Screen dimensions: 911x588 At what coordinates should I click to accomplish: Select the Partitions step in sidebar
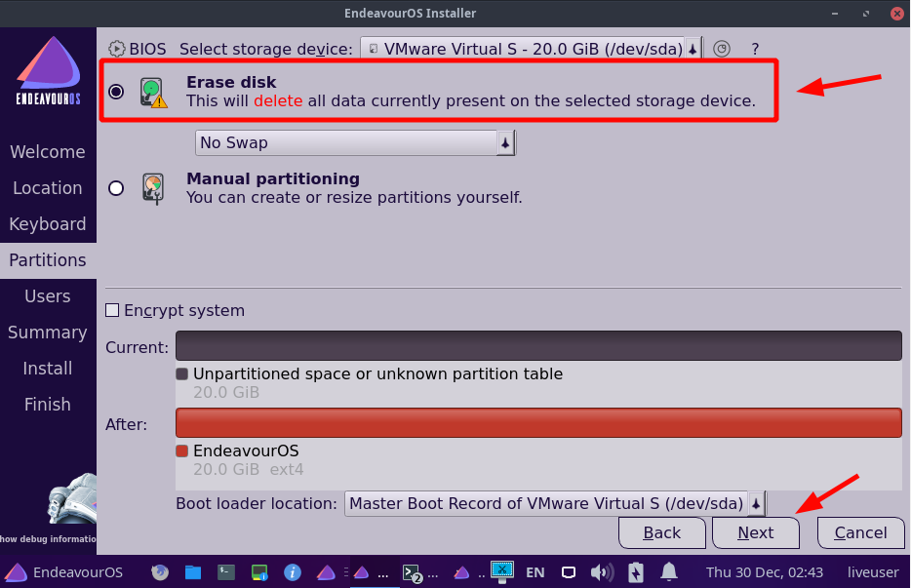point(48,260)
